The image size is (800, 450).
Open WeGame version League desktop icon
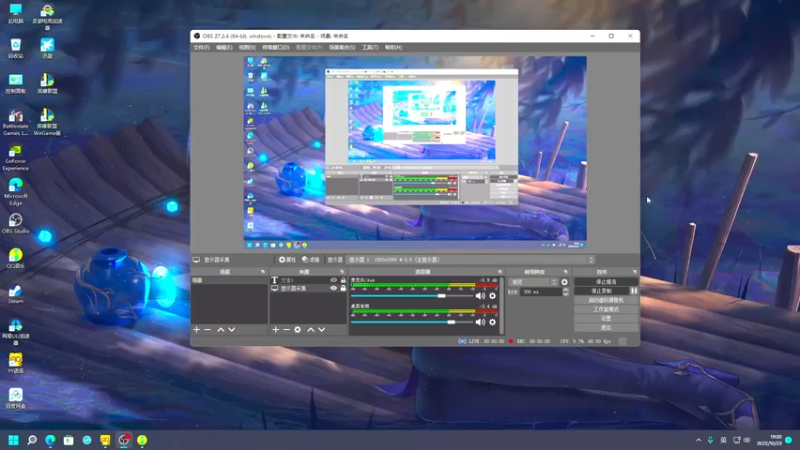pos(47,122)
